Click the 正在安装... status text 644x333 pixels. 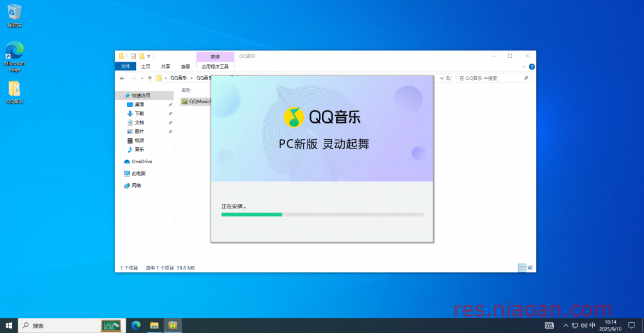(234, 206)
